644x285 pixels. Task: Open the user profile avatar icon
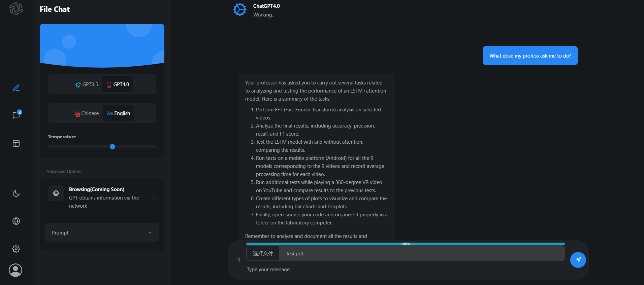point(15,270)
